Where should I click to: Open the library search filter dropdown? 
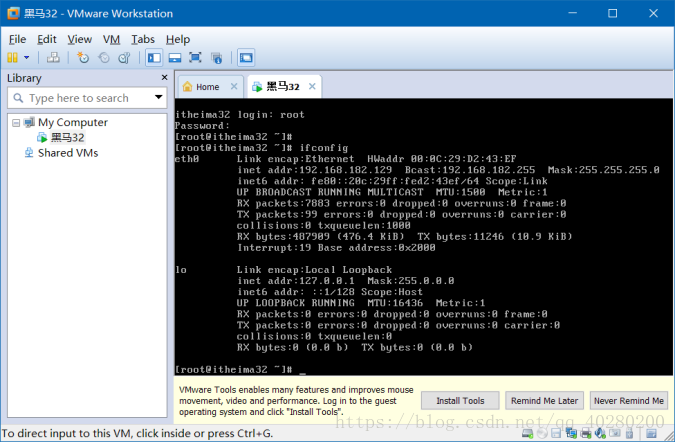pos(159,97)
